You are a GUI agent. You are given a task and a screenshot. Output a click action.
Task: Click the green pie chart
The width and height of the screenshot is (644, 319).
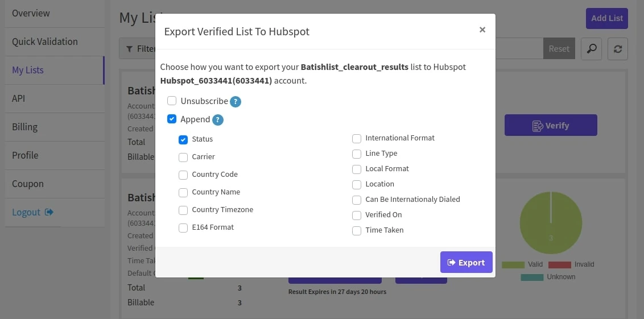[551, 222]
